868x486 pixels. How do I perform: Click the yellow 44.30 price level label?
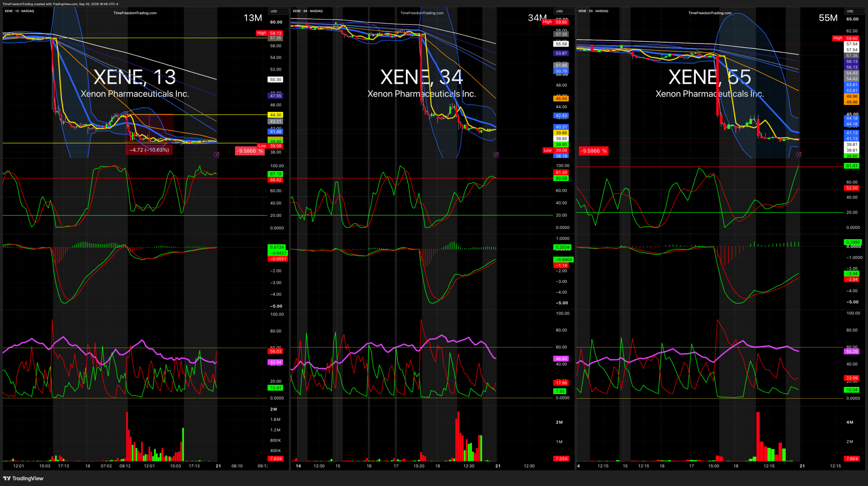(x=276, y=115)
